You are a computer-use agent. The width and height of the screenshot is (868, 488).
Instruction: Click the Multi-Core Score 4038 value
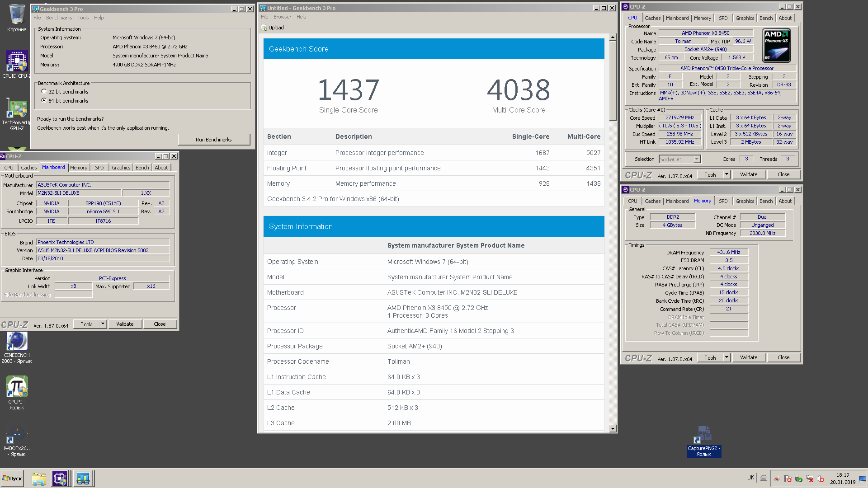pos(519,90)
